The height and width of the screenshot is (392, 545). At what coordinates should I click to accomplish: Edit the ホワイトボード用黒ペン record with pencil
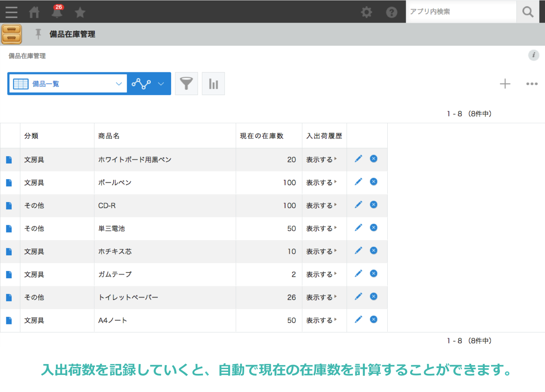[x=358, y=159]
